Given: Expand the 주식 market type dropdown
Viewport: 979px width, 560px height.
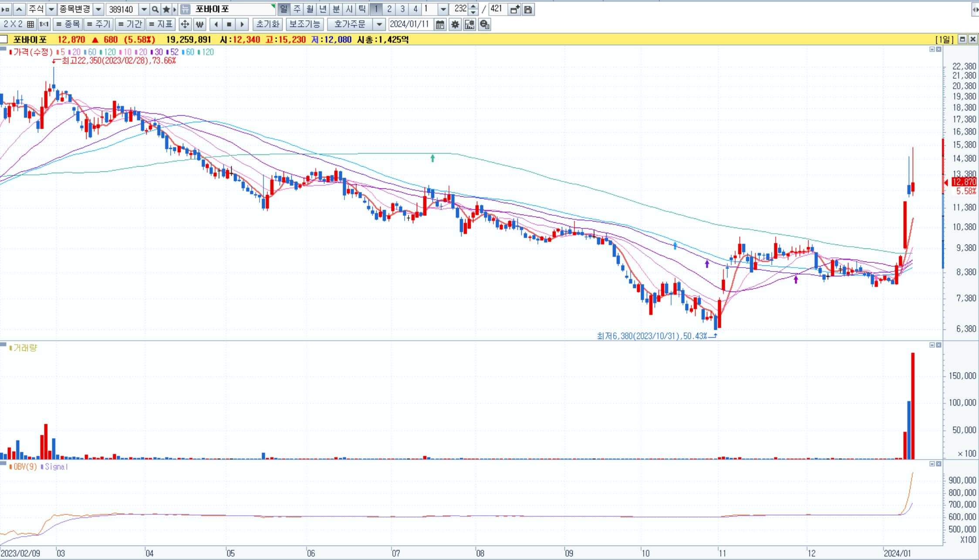Looking at the screenshot, I should [x=51, y=9].
